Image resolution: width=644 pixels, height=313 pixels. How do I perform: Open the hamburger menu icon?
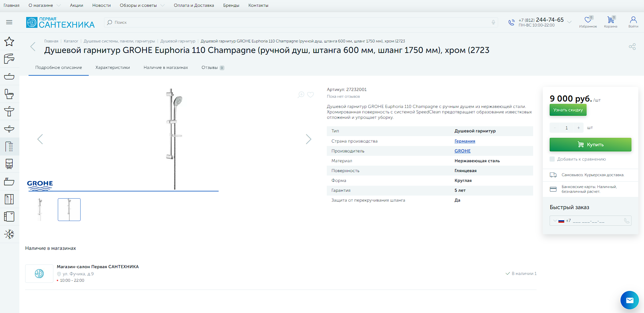click(x=9, y=22)
